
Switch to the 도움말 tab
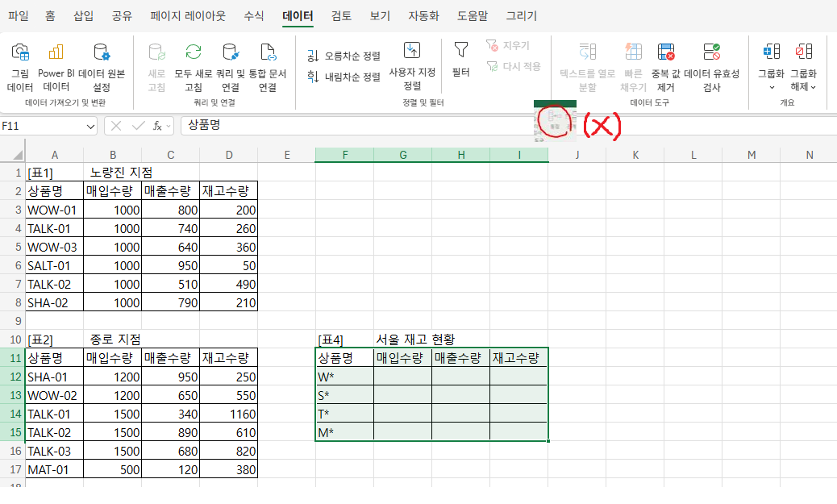[473, 16]
